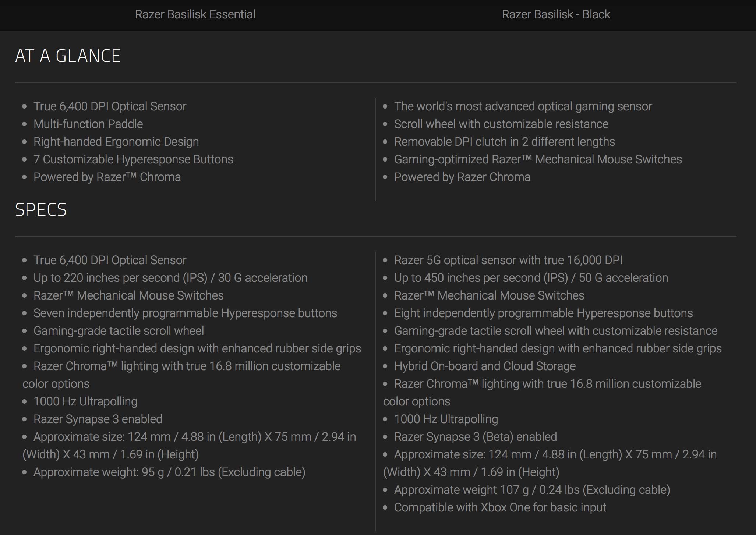756x535 pixels.
Task: Click the Razer Basilisk - Black column header
Action: [x=556, y=14]
